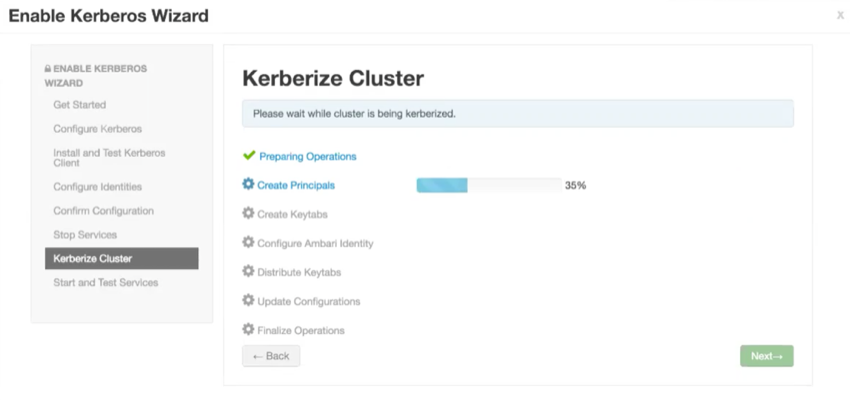Screen dimensions: 850x408
Task: Click the Back button
Action: 271,356
